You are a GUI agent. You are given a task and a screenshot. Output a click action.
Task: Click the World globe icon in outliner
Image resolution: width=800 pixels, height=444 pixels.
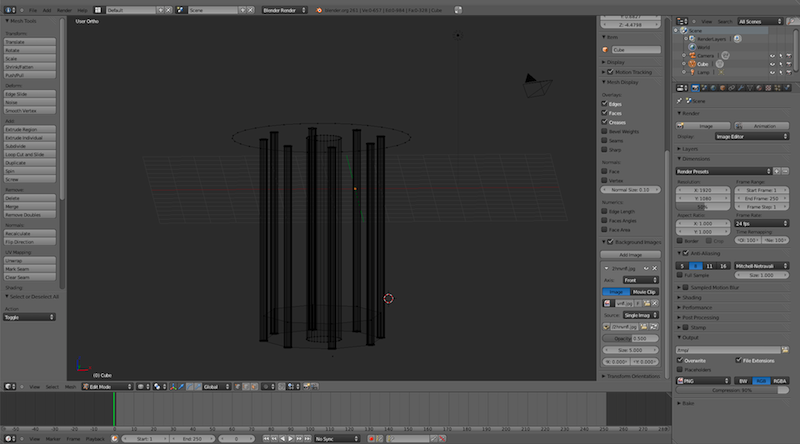(x=692, y=47)
